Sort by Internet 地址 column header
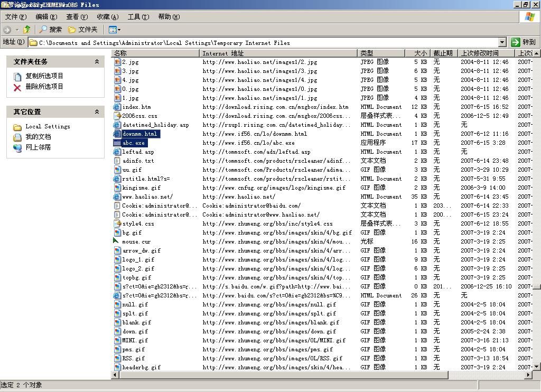The image size is (541, 392). (x=278, y=53)
